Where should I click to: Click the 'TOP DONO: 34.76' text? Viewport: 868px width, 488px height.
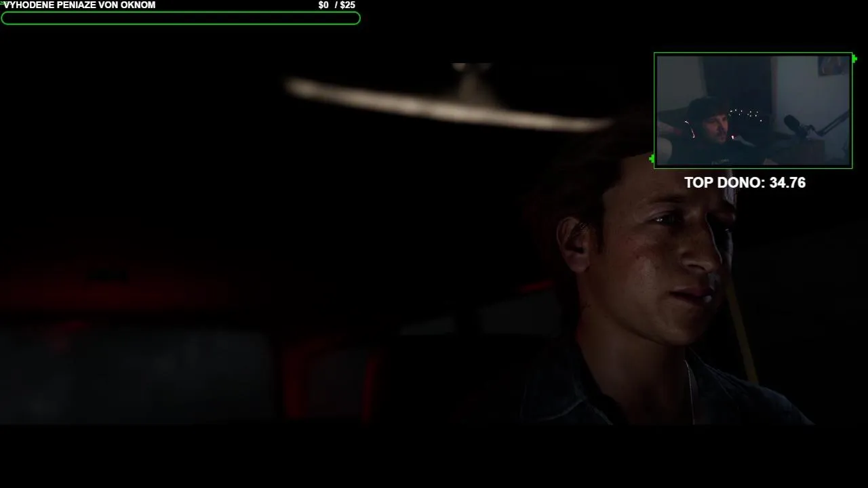(x=745, y=182)
